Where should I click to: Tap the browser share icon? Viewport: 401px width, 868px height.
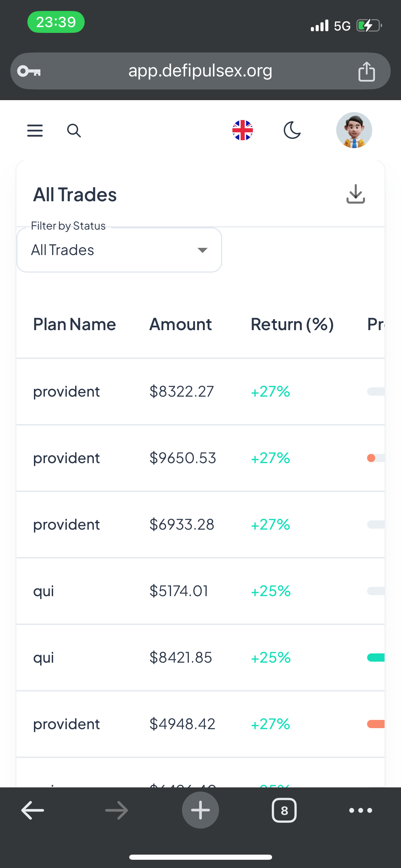366,71
